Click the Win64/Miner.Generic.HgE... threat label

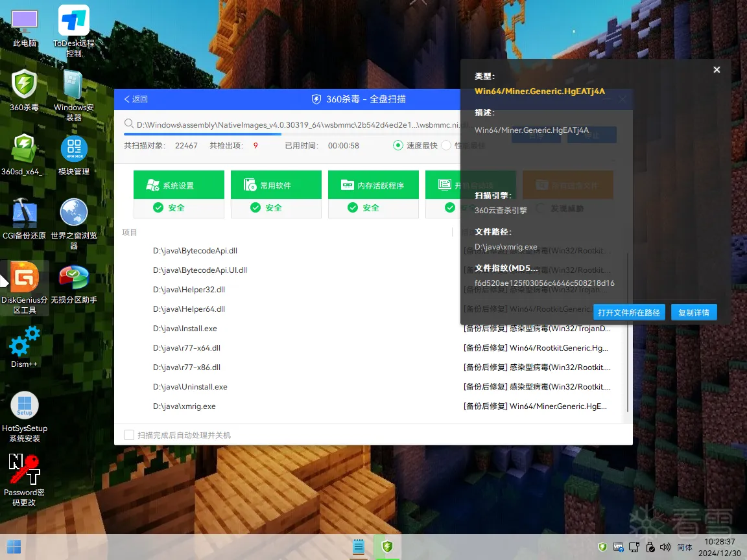[x=535, y=406]
